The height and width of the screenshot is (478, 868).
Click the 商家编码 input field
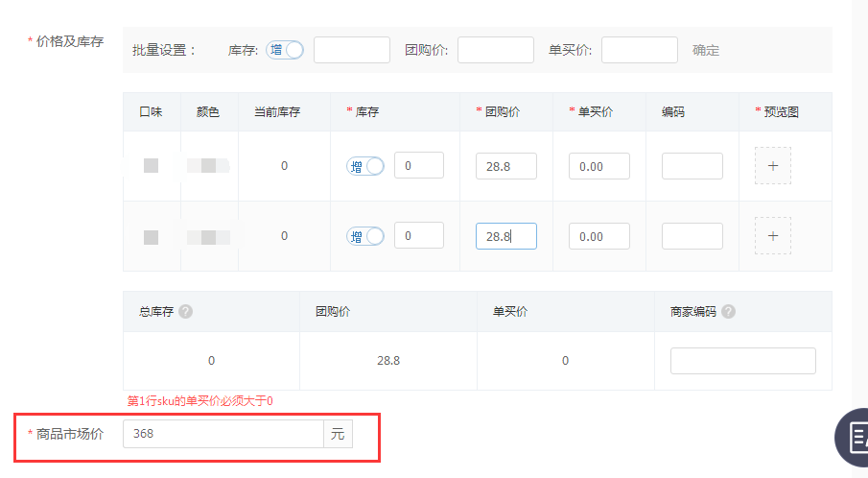pos(742,361)
